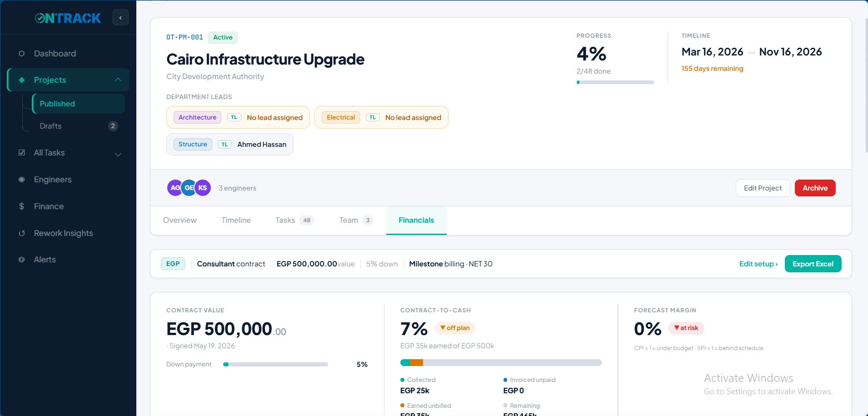Viewport: 868px width, 416px height.
Task: Click Ahmed Hassan lead name
Action: point(262,145)
